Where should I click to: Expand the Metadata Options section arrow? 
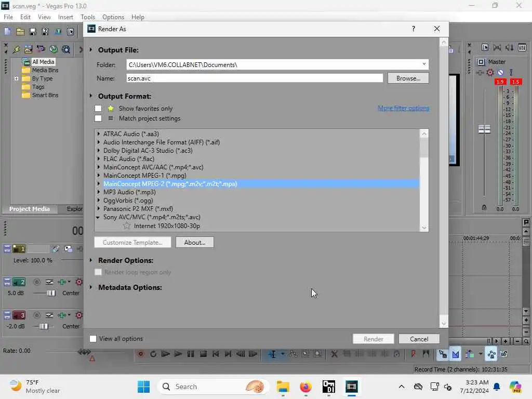(91, 287)
